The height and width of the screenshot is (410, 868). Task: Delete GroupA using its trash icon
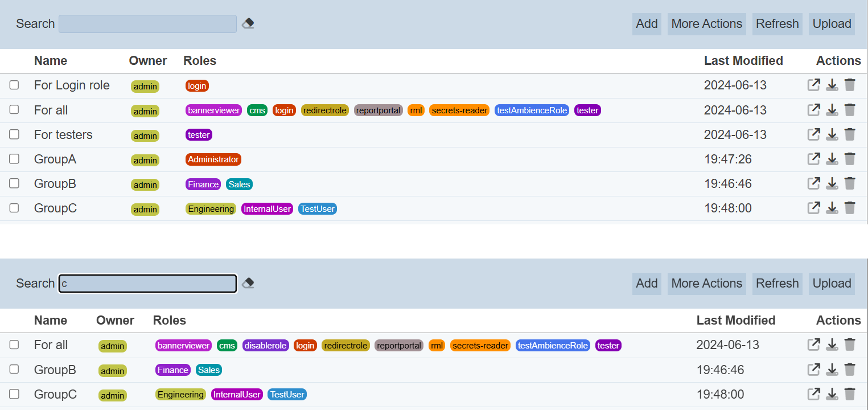pyautogui.click(x=850, y=159)
